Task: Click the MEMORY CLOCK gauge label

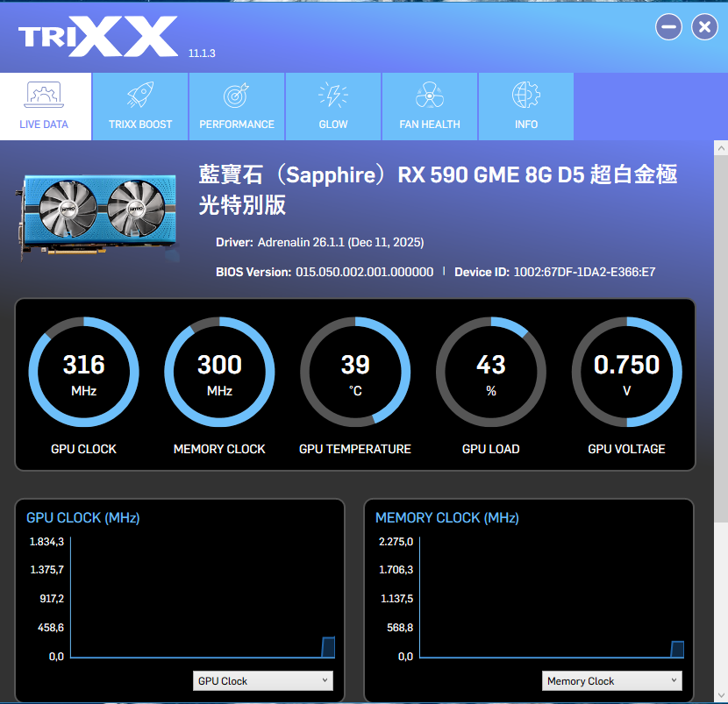Action: [219, 449]
